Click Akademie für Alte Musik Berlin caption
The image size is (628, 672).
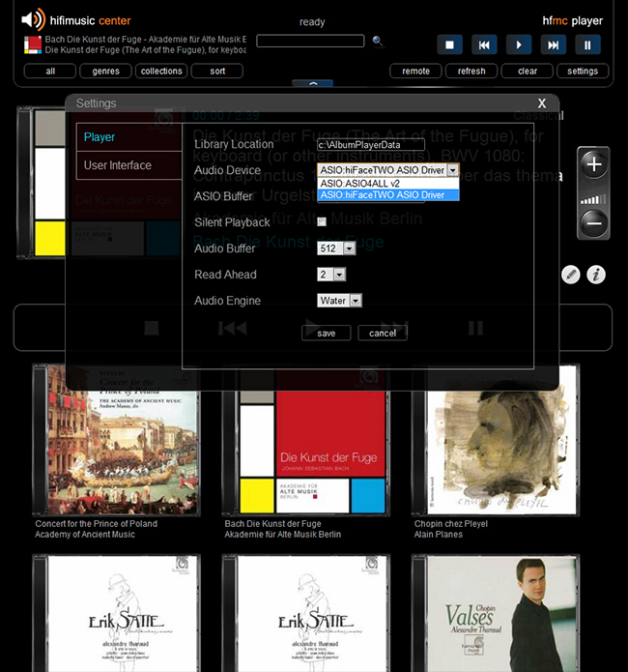click(x=283, y=535)
